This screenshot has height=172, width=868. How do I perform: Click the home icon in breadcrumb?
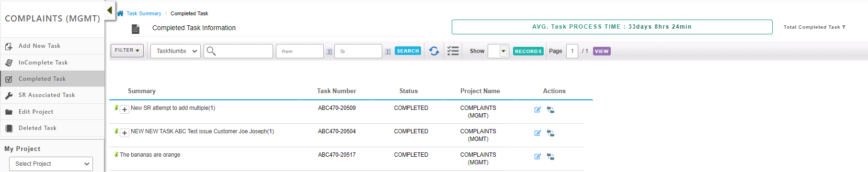pos(120,13)
